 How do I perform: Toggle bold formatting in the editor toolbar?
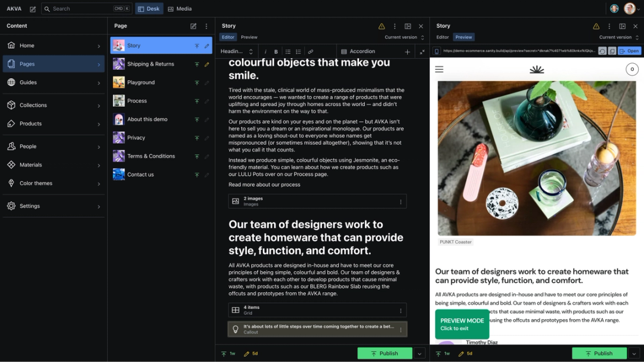coord(275,52)
